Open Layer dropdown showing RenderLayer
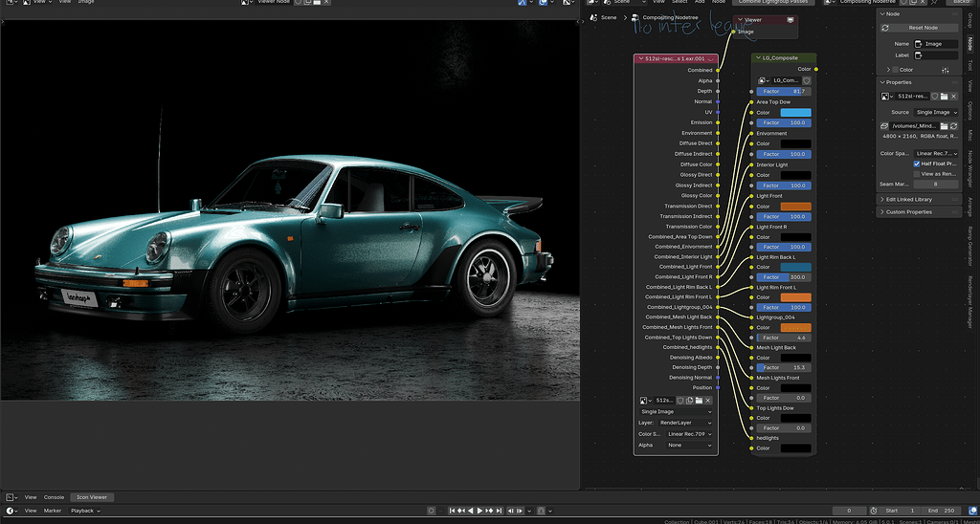980x524 pixels. click(684, 423)
